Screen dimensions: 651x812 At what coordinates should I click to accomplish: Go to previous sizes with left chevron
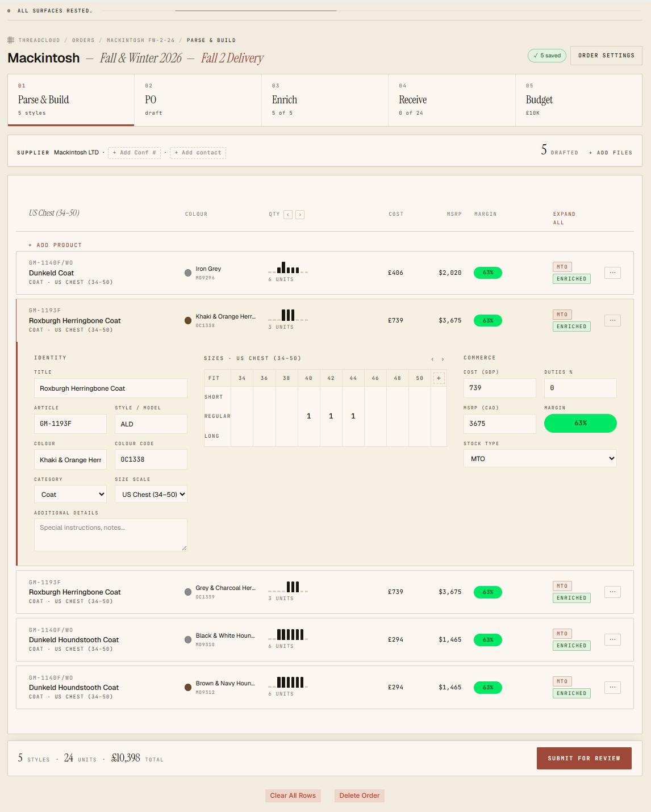432,359
